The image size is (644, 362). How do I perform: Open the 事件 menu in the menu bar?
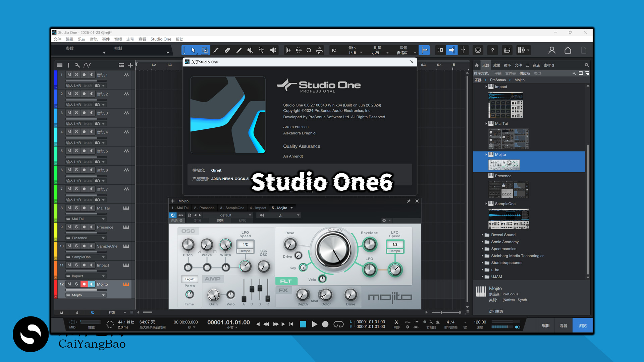(x=106, y=39)
